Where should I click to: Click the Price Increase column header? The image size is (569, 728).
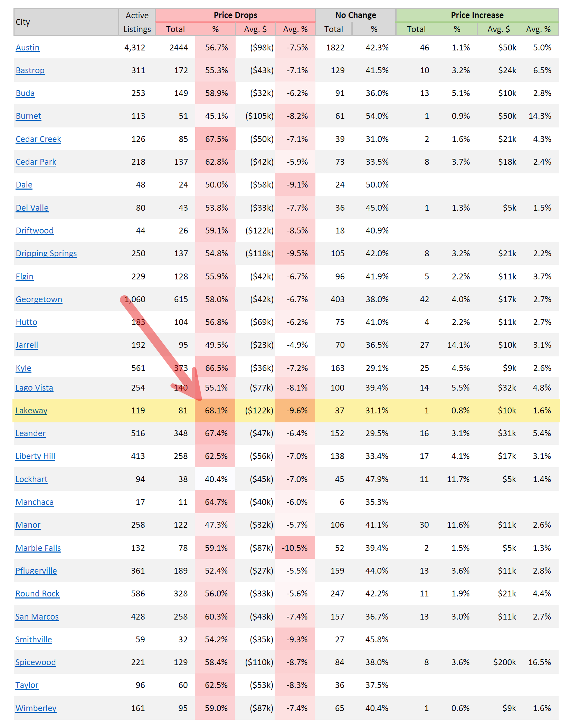point(477,15)
